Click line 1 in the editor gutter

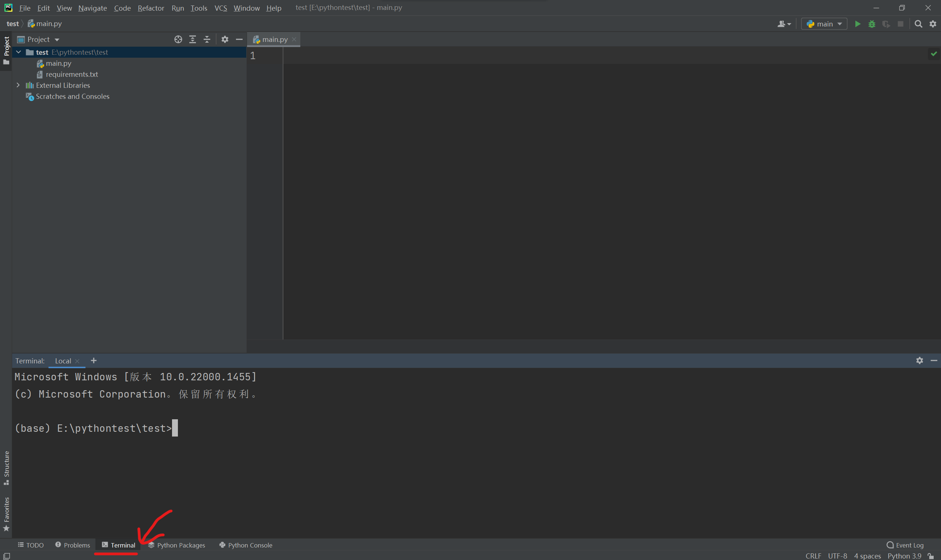pos(253,56)
